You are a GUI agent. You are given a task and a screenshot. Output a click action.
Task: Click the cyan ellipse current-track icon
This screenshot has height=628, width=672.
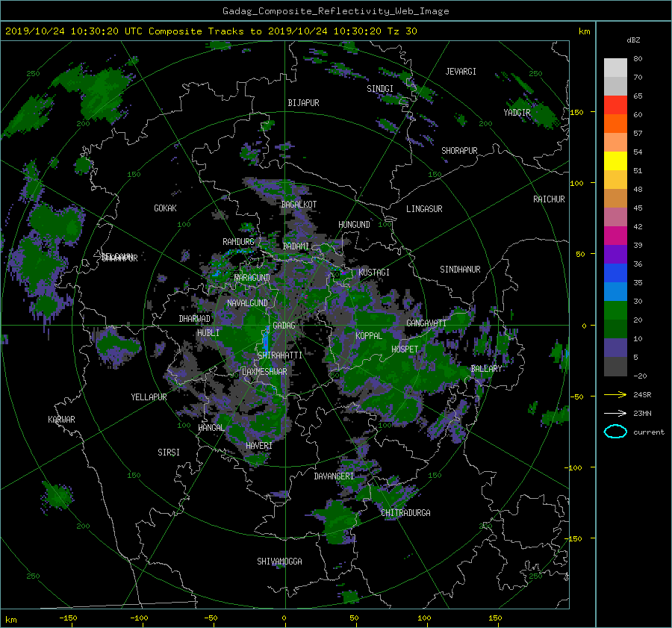[615, 432]
